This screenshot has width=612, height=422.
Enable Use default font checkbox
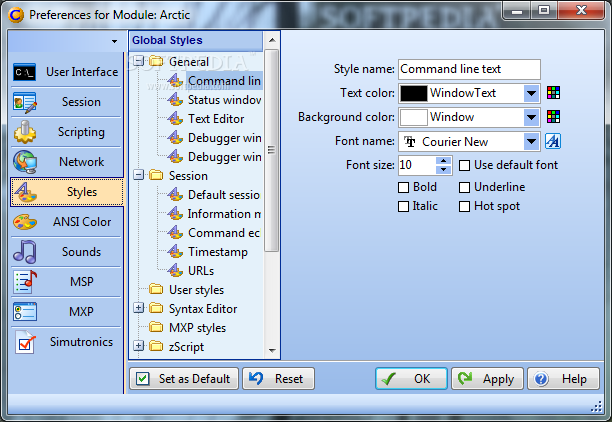click(464, 166)
